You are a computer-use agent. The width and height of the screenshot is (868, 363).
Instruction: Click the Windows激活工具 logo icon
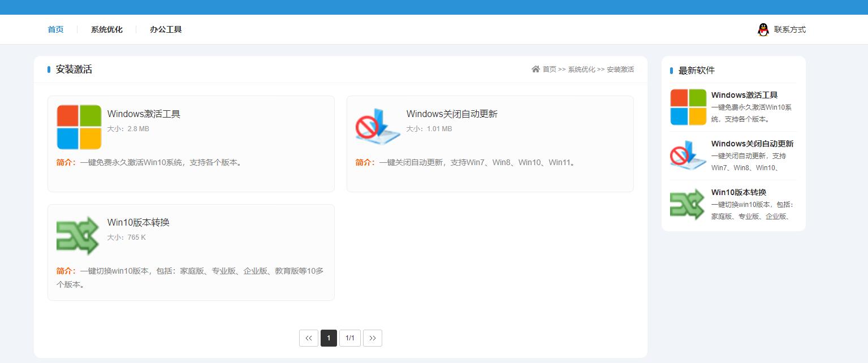click(79, 127)
